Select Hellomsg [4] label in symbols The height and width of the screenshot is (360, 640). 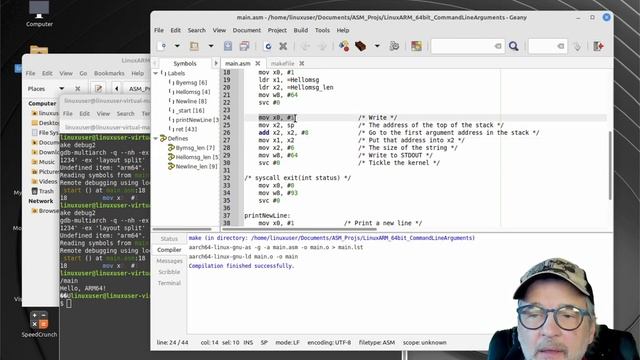pyautogui.click(x=193, y=92)
